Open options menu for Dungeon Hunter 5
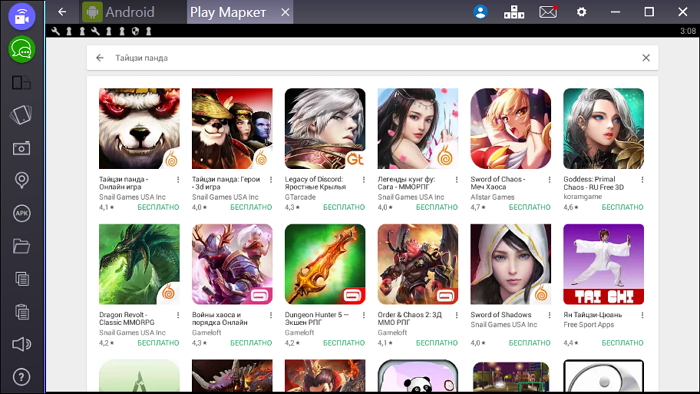This screenshot has width=700, height=394. (364, 315)
